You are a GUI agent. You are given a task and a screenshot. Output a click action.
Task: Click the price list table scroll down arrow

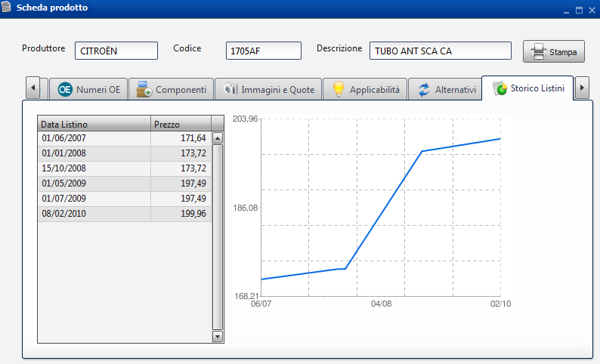pos(218,337)
